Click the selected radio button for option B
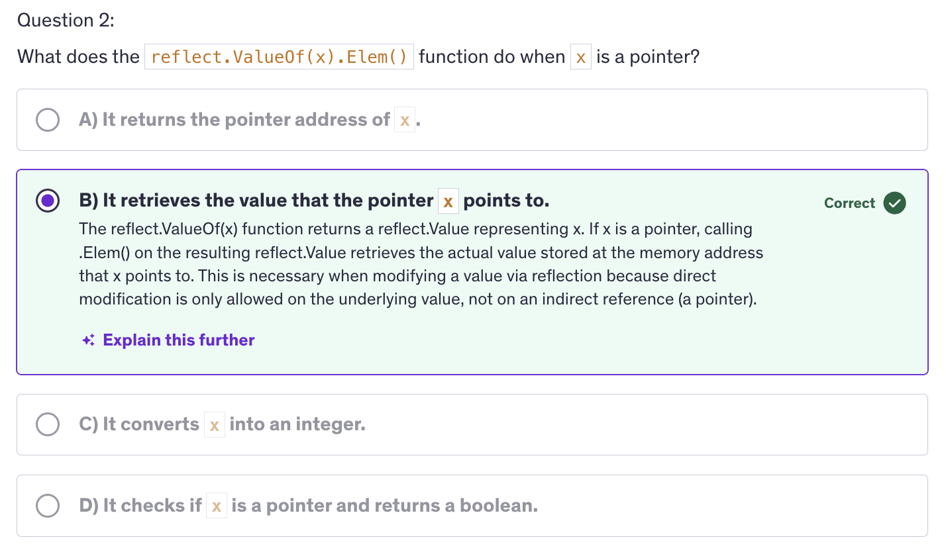 tap(48, 201)
